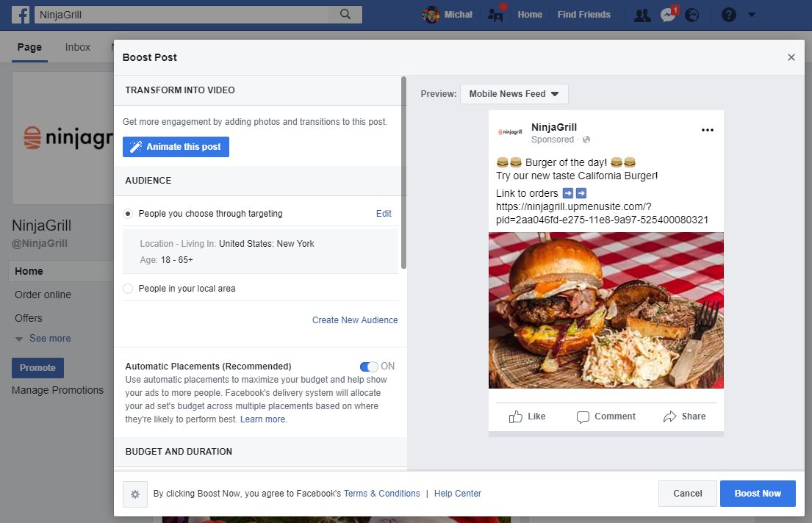Click the Sponsored public globe icon

[x=586, y=140]
